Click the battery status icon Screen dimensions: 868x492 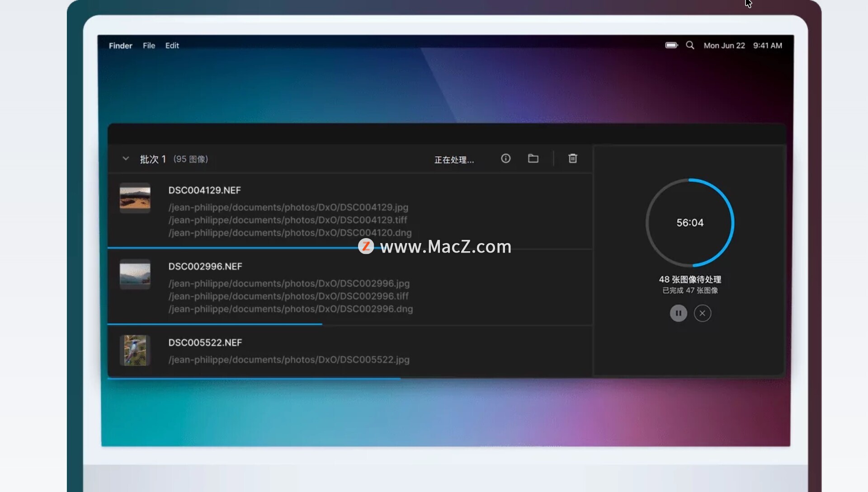click(x=671, y=45)
